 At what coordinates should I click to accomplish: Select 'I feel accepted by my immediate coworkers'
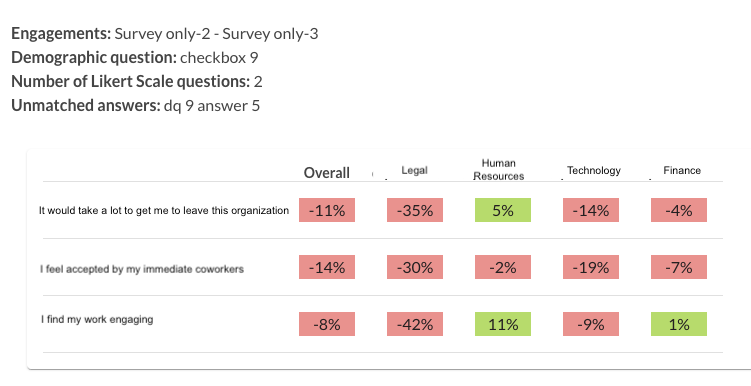[x=142, y=269]
